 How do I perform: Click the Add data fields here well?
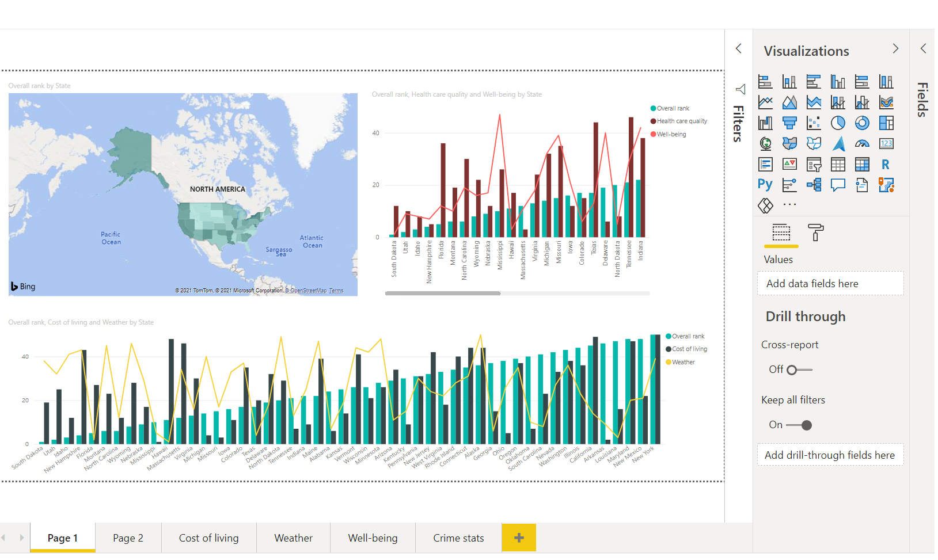pyautogui.click(x=830, y=284)
